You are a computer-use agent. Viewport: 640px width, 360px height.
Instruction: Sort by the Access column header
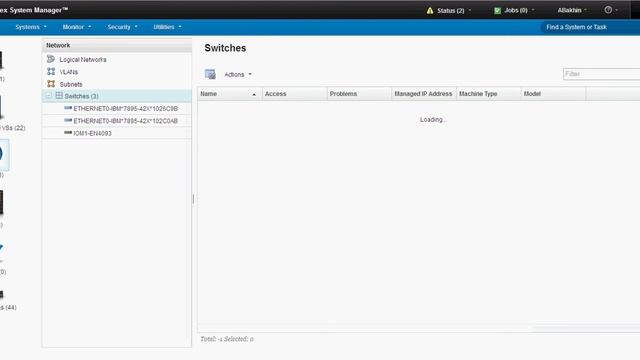click(294, 94)
